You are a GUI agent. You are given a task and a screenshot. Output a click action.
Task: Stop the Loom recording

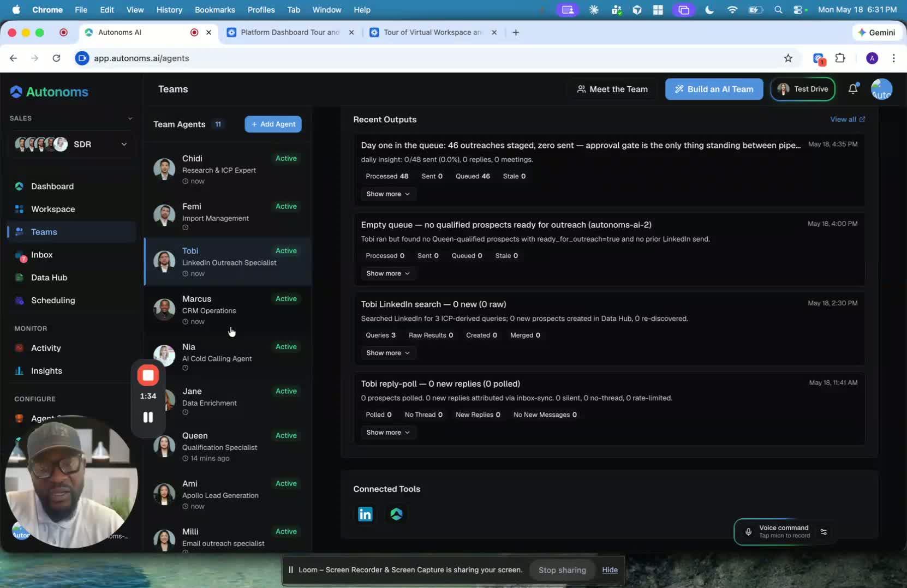coord(148,375)
